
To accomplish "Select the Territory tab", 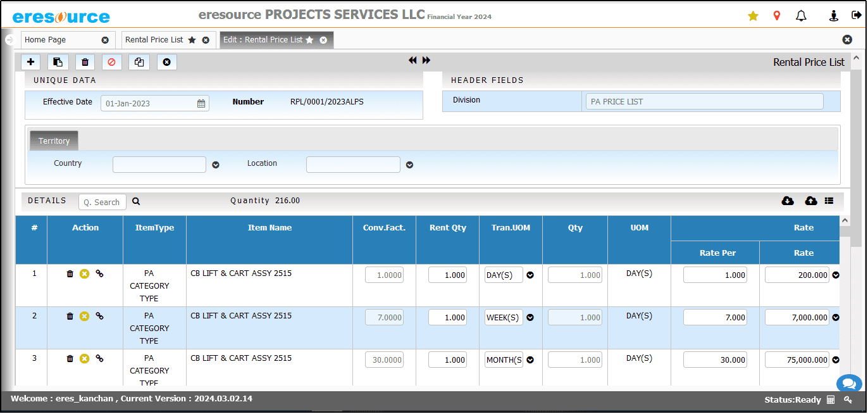I will pos(54,141).
